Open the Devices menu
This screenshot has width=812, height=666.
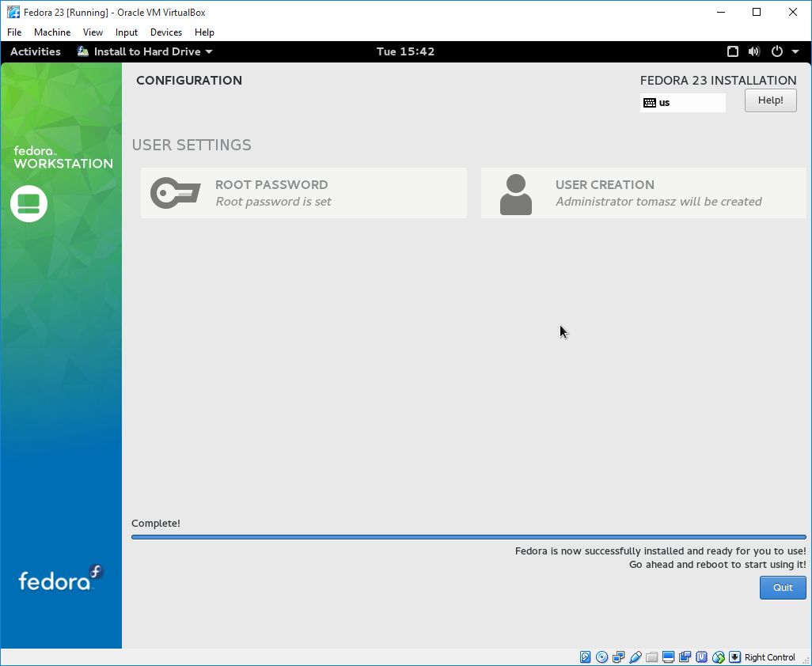point(166,32)
